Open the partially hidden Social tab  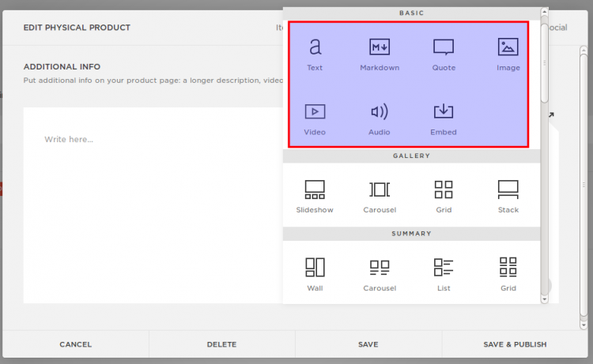tap(558, 28)
